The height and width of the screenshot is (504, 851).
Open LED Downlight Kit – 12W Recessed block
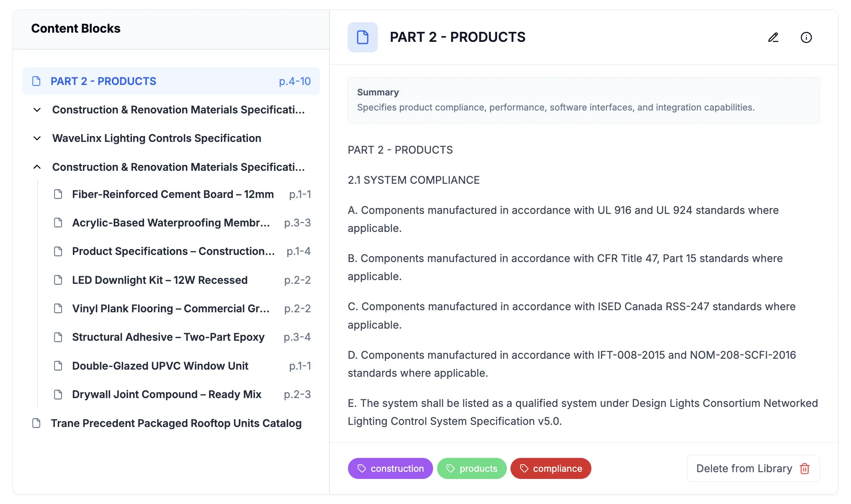pos(160,280)
